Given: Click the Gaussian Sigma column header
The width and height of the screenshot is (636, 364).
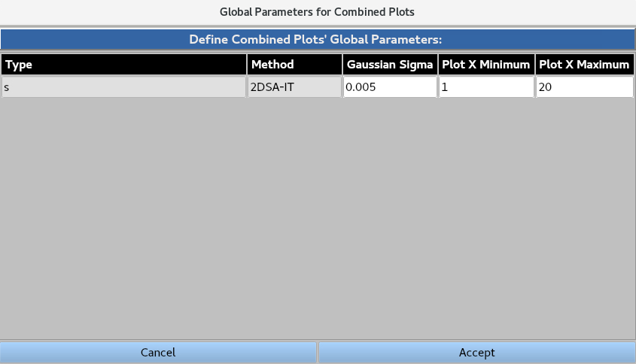Looking at the screenshot, I should pos(390,65).
